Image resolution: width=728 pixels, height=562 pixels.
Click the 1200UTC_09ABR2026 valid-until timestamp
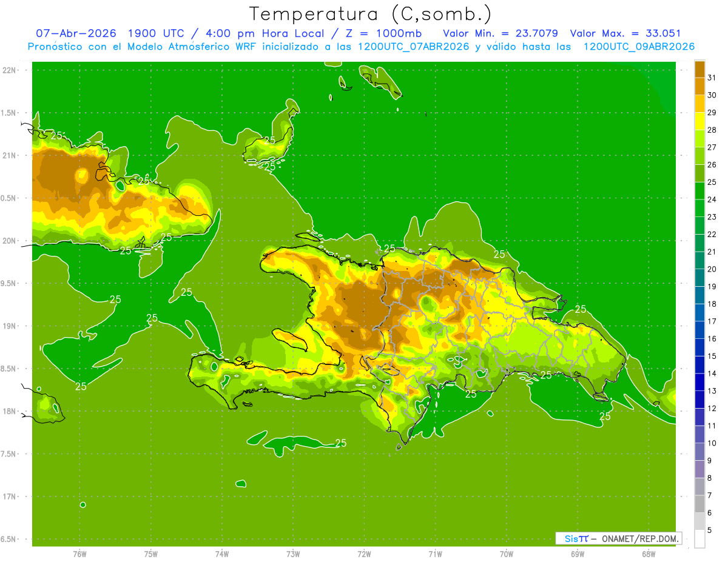639,47
